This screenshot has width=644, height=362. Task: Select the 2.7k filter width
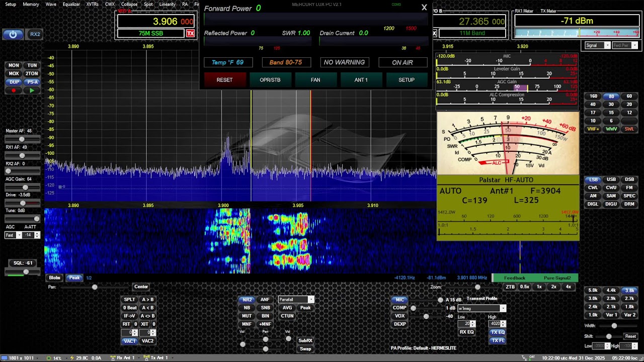pos(629,299)
